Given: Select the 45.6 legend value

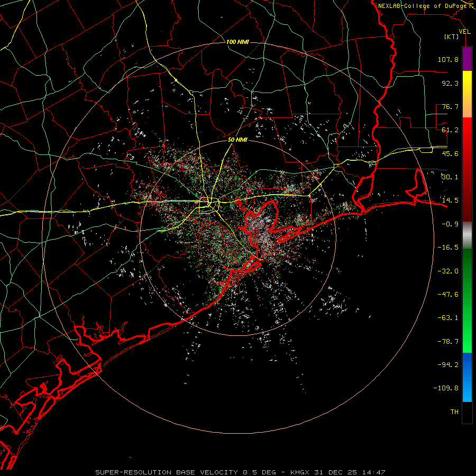Looking at the screenshot, I should pos(450,153).
